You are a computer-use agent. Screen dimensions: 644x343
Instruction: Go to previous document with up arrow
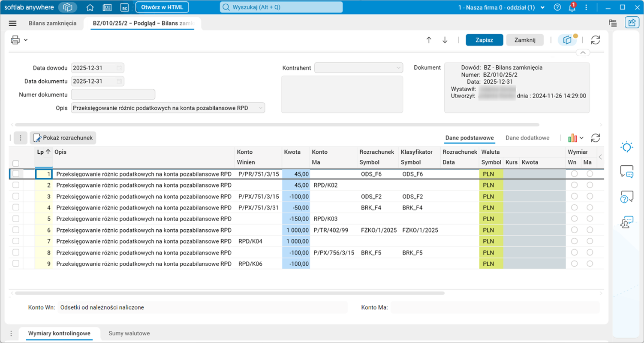pos(429,40)
